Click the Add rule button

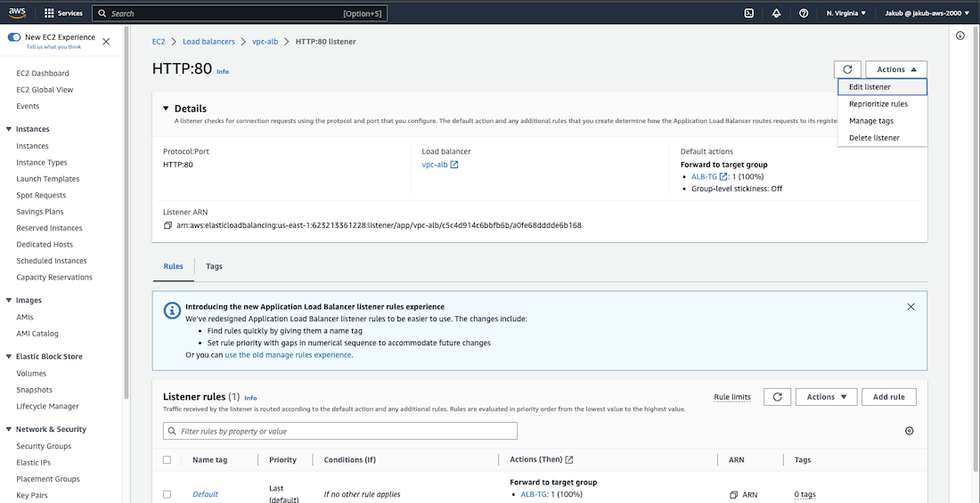(888, 397)
